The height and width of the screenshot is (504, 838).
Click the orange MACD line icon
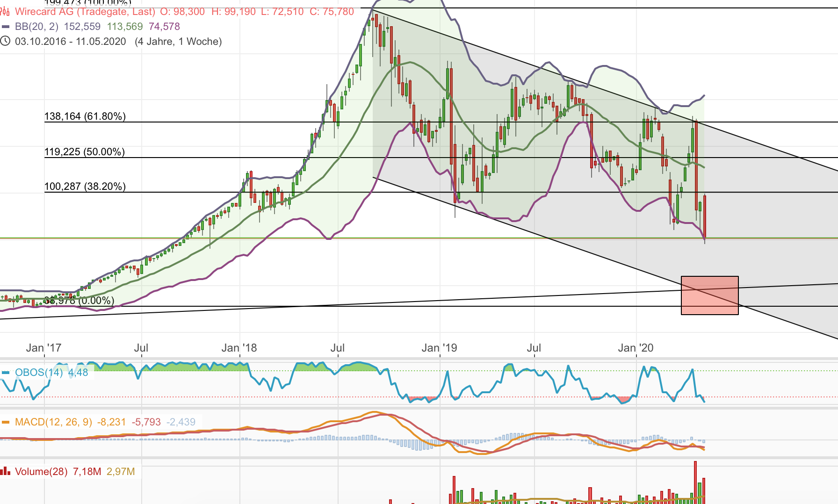[6, 421]
